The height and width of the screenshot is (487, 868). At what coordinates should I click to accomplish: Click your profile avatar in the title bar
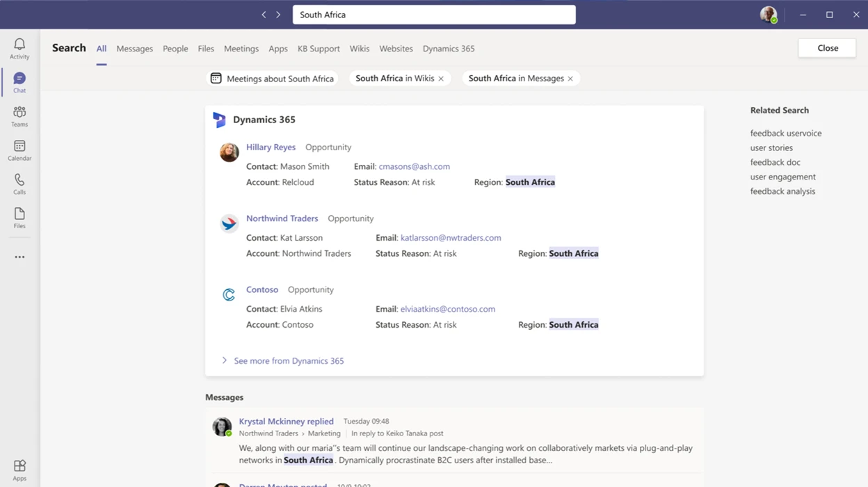pyautogui.click(x=768, y=14)
